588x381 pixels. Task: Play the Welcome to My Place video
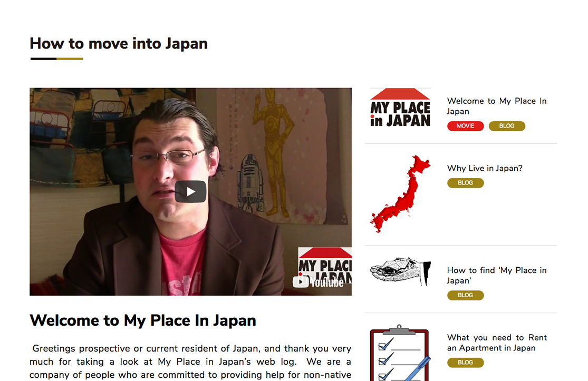pyautogui.click(x=190, y=191)
